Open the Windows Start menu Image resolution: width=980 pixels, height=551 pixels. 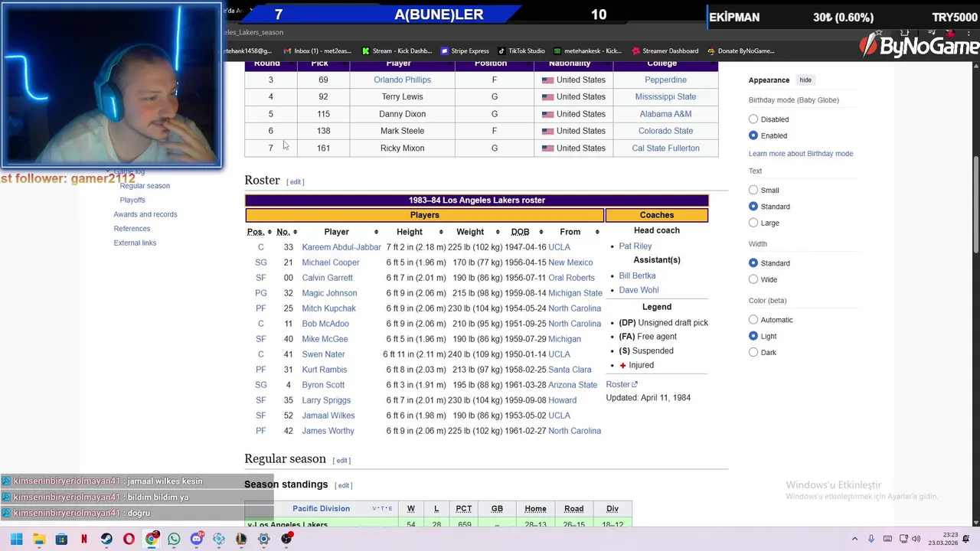tap(17, 539)
